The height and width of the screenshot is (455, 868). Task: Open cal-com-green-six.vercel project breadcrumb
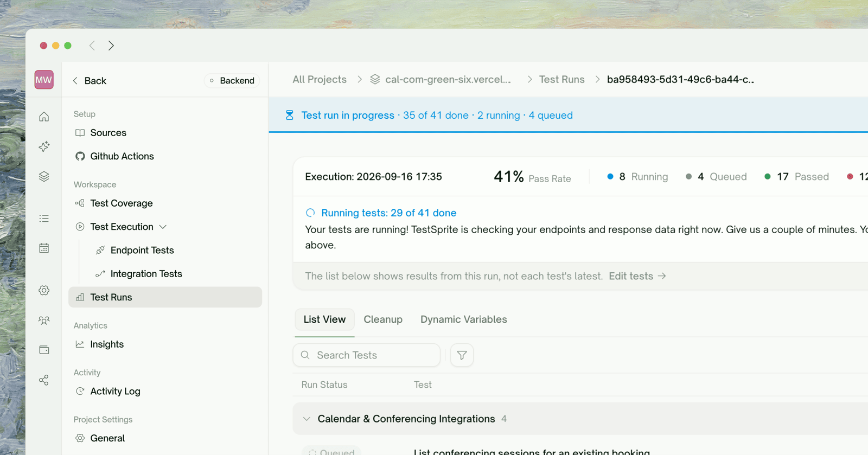(448, 79)
